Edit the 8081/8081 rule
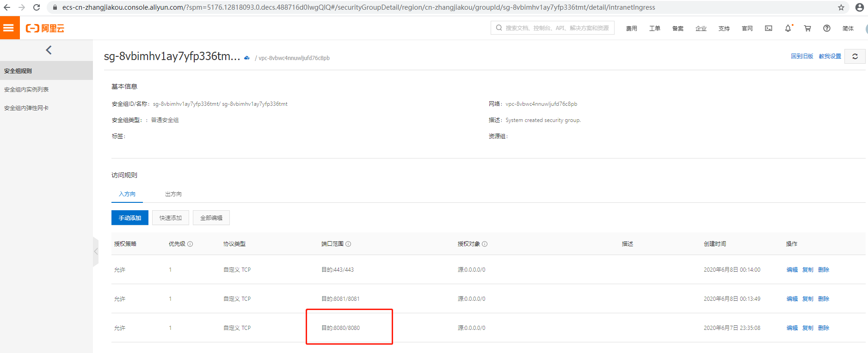The width and height of the screenshot is (868, 353). 792,299
